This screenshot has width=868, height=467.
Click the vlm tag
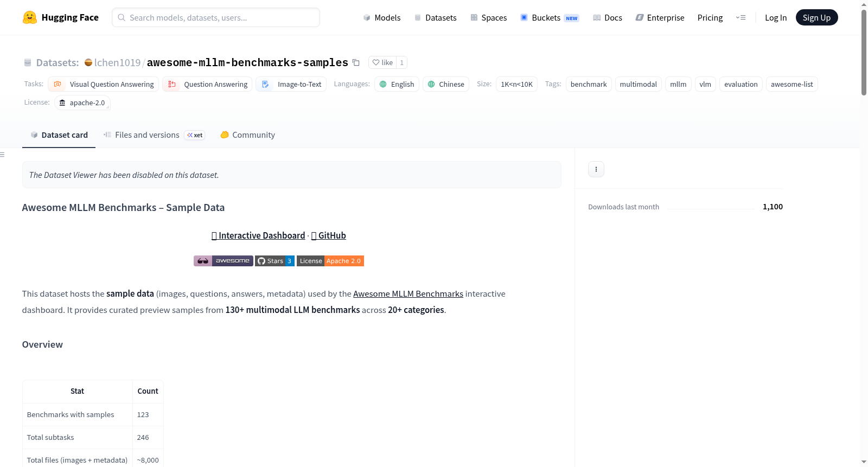[x=705, y=84]
